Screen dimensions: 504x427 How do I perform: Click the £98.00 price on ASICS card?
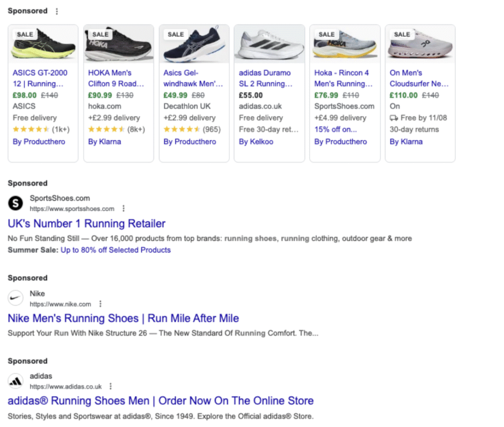click(25, 96)
